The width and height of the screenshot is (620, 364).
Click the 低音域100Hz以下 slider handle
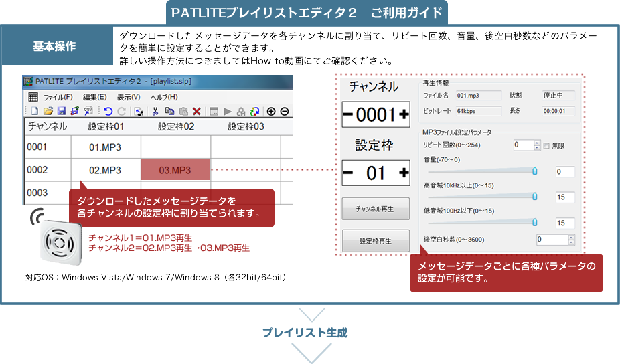tap(534, 223)
